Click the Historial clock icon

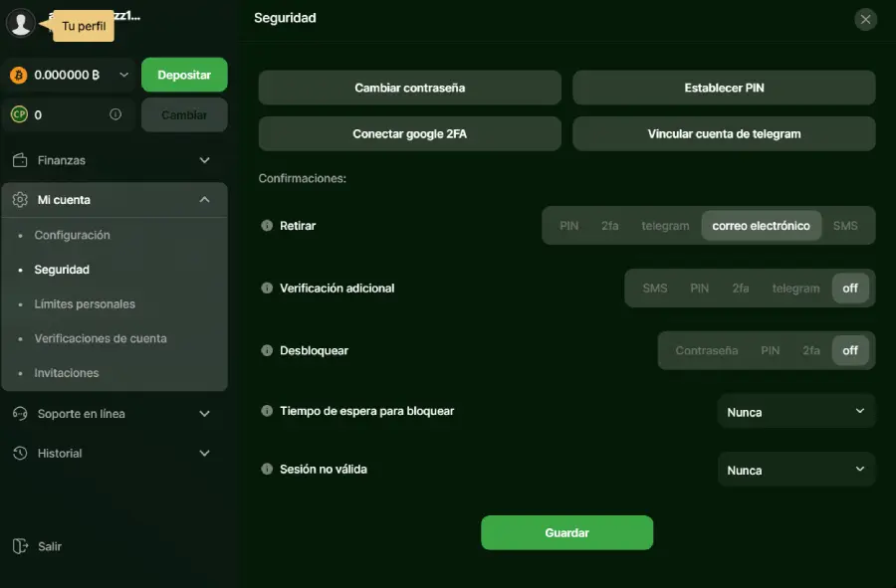pyautogui.click(x=20, y=454)
